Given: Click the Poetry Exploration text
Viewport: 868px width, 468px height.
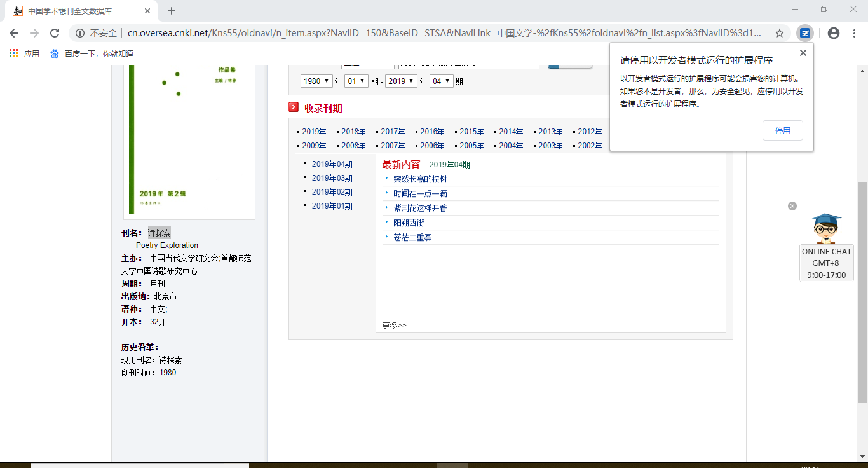Looking at the screenshot, I should [x=167, y=245].
